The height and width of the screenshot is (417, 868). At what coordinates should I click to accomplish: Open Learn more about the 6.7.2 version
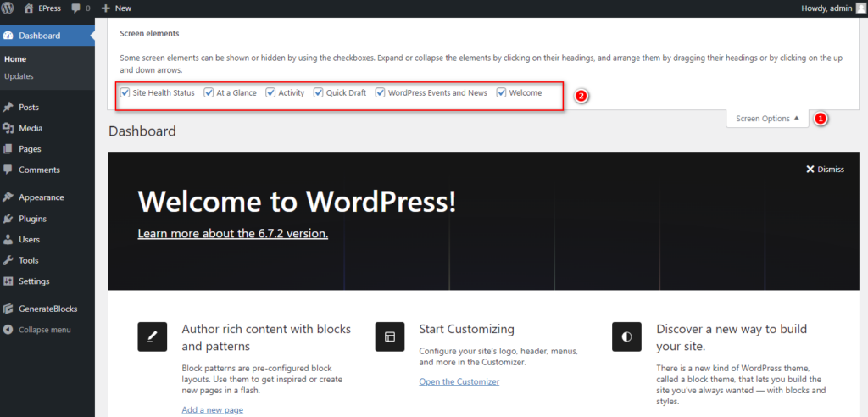pos(233,233)
